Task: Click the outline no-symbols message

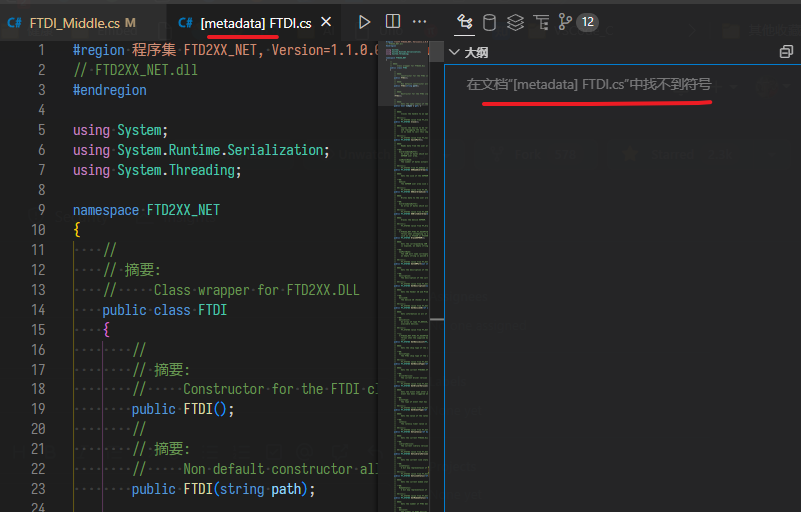Action: click(588, 84)
